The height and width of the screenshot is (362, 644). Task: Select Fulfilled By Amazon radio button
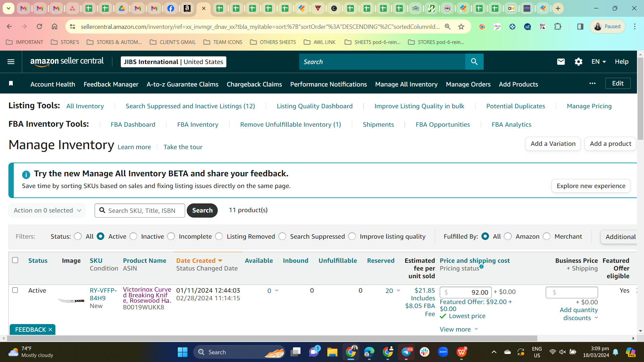508,236
